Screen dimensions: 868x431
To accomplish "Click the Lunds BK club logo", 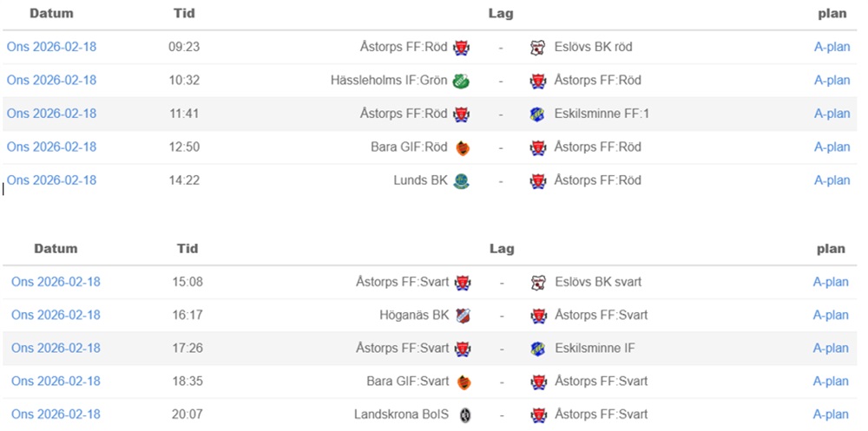I will click(x=462, y=180).
